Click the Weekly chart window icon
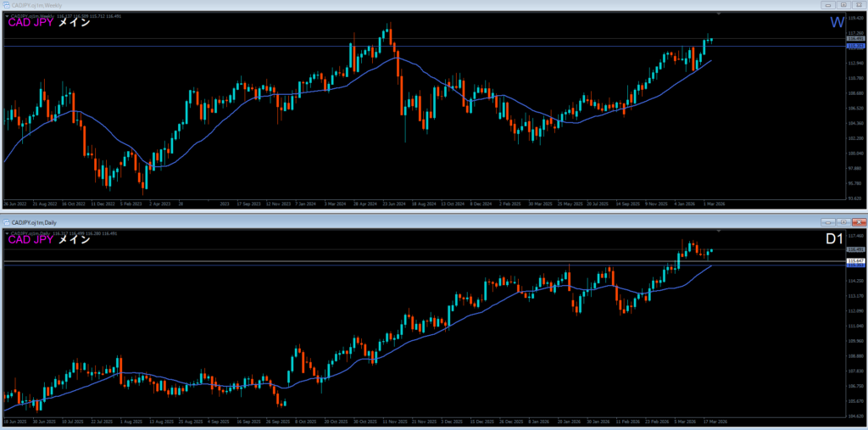 pyautogui.click(x=6, y=5)
